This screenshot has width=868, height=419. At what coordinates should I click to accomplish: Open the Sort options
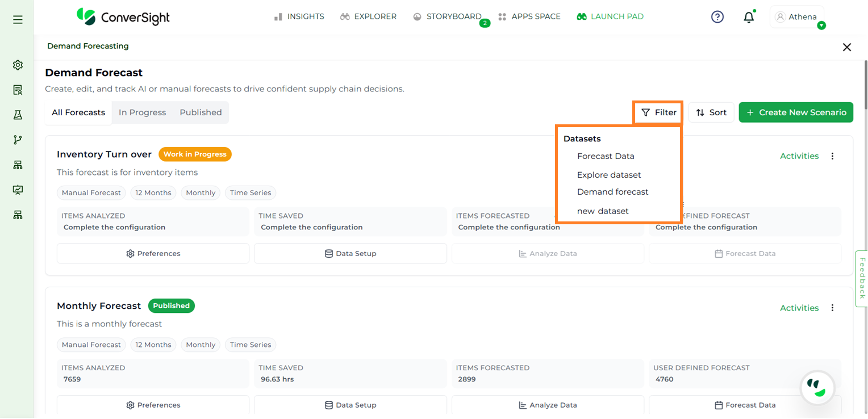tap(711, 112)
